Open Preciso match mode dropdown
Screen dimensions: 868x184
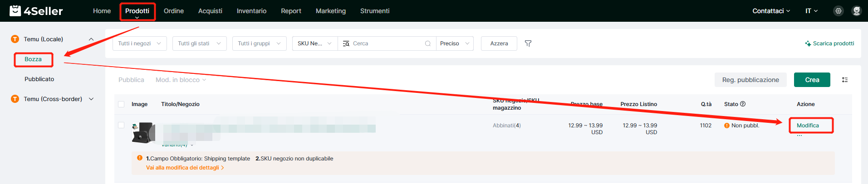455,44
